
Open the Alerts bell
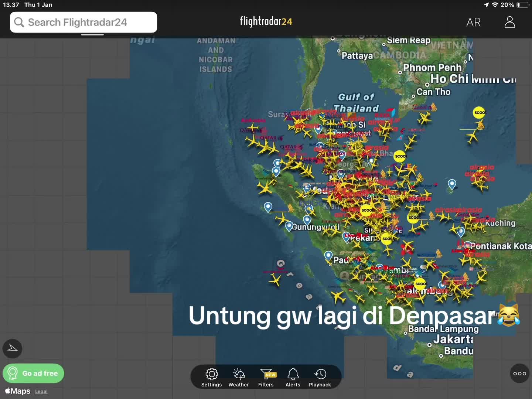point(293,377)
